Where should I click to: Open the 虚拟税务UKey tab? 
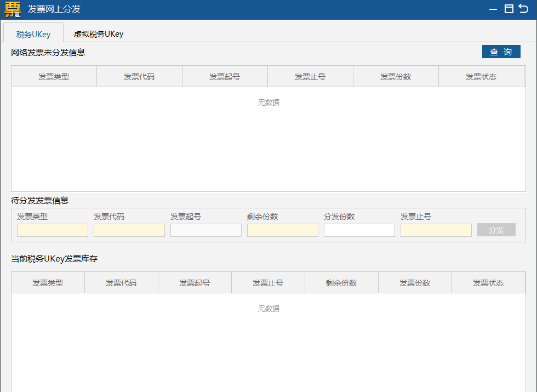[99, 34]
